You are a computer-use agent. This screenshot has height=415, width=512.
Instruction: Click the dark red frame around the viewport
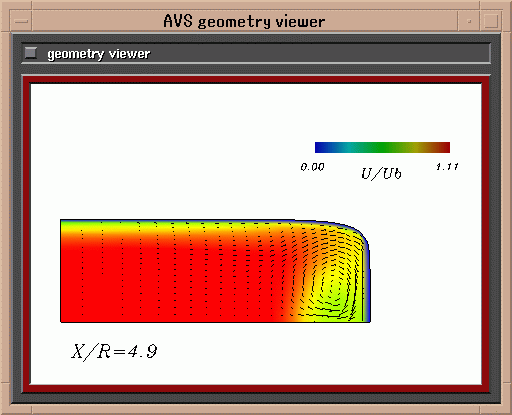click(256, 80)
